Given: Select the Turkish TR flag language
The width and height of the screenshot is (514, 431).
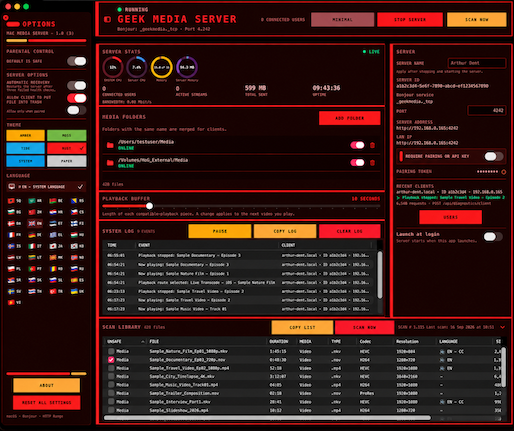Looking at the screenshot, I should [x=56, y=291].
